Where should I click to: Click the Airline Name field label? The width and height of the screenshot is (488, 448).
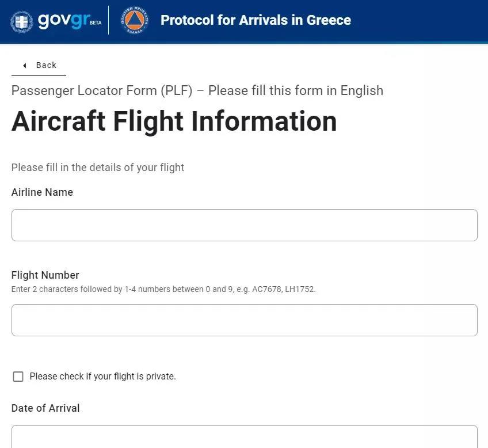click(42, 192)
